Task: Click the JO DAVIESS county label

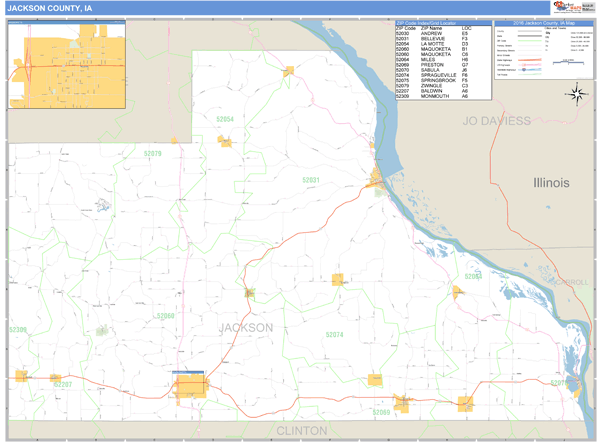Action: (x=497, y=121)
